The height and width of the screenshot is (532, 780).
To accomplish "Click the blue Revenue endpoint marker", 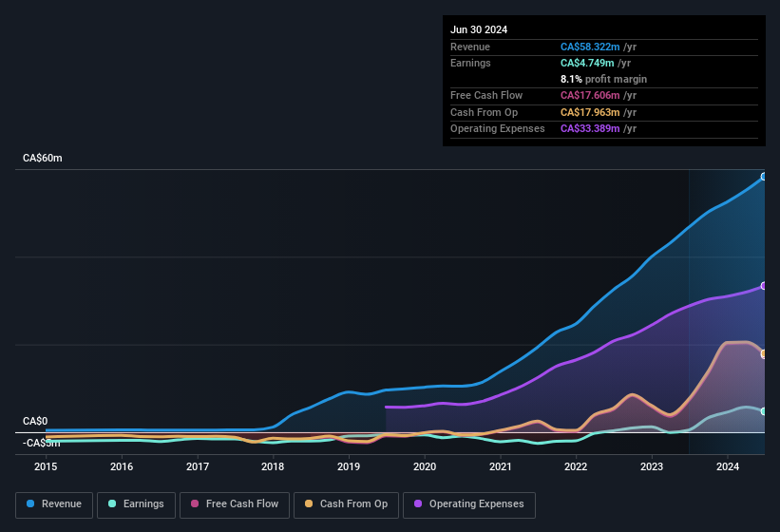I will 764,177.
